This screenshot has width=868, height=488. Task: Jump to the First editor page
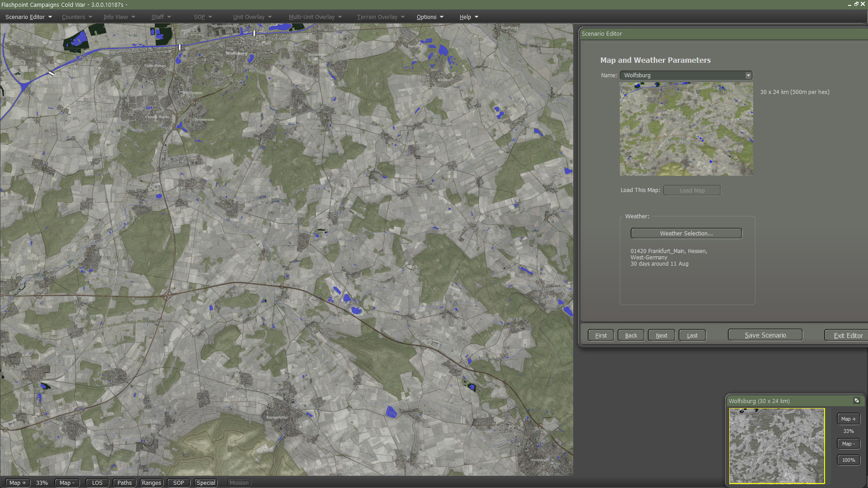point(601,335)
